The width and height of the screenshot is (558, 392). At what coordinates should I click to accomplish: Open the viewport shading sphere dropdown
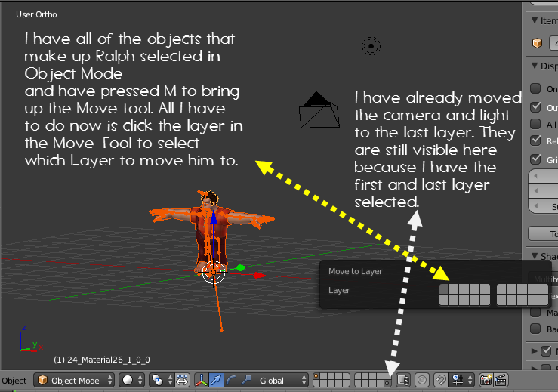coord(131,380)
